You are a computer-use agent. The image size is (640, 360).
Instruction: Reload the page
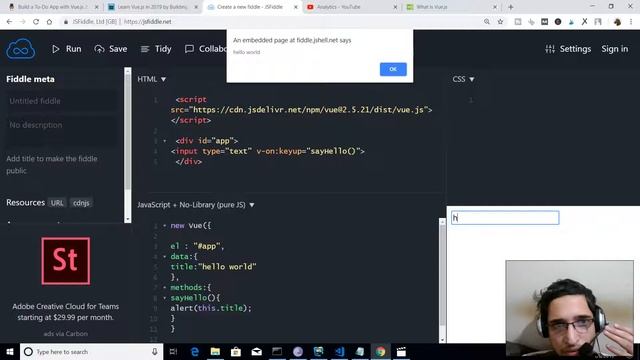(36, 22)
